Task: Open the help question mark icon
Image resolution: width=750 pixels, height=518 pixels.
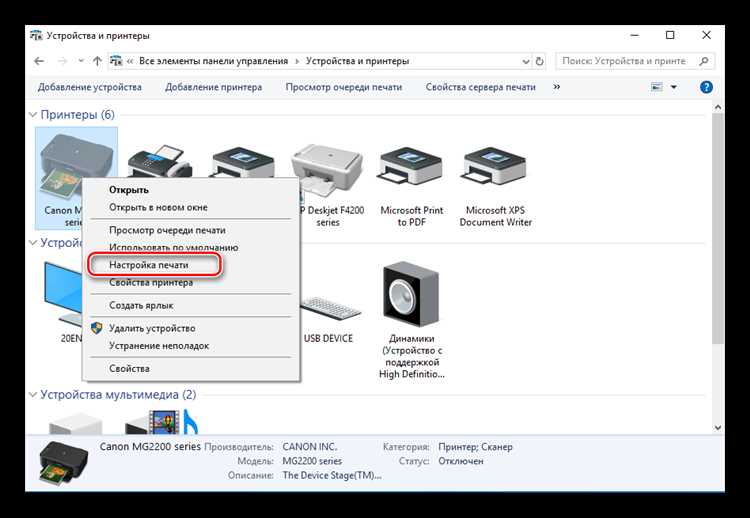Action: [706, 87]
